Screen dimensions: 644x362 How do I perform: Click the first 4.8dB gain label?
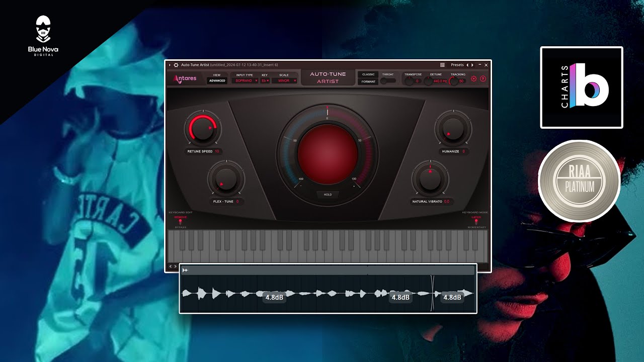(x=274, y=297)
